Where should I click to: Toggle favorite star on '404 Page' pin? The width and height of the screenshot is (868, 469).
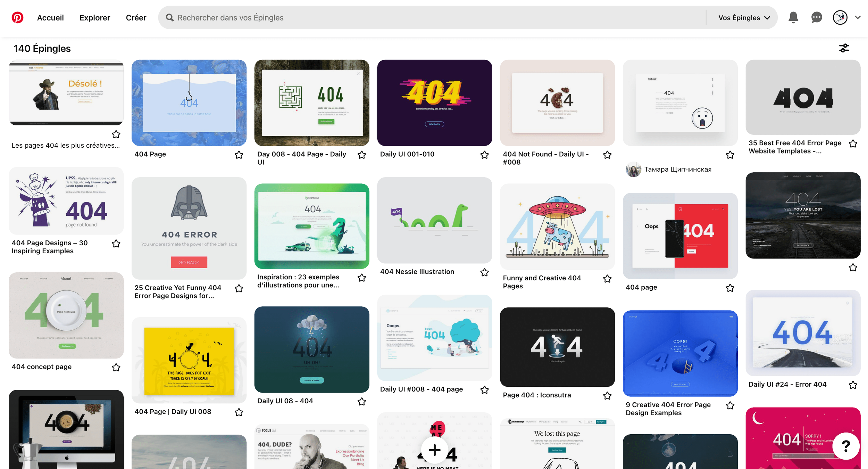click(x=239, y=155)
